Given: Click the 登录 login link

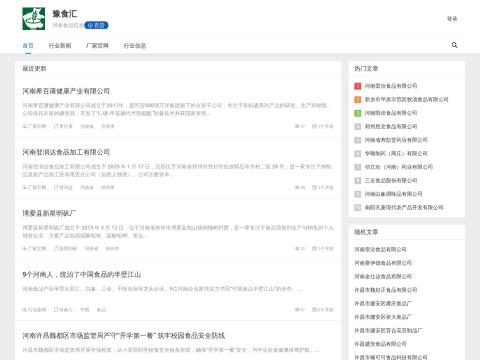Looking at the screenshot, I should (452, 19).
